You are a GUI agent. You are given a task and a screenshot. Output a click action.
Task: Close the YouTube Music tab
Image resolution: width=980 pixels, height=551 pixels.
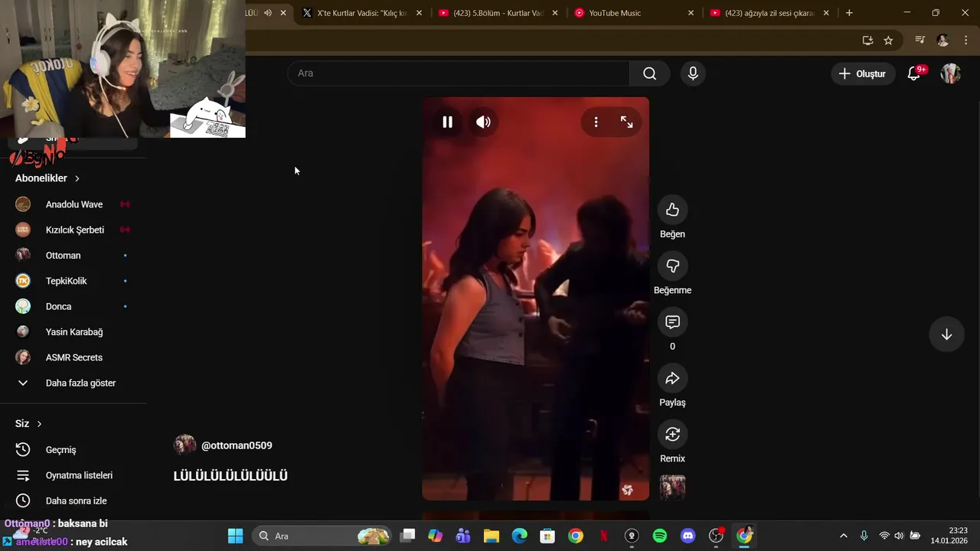(x=691, y=13)
